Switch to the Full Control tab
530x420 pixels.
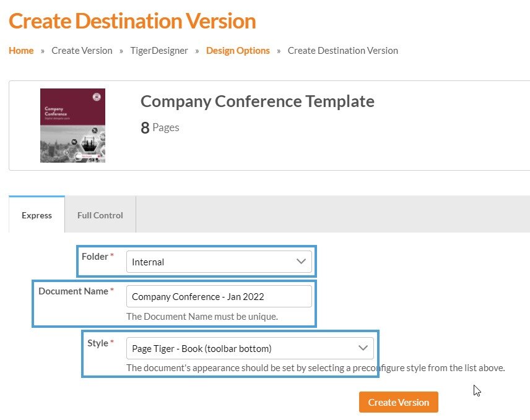pos(100,215)
